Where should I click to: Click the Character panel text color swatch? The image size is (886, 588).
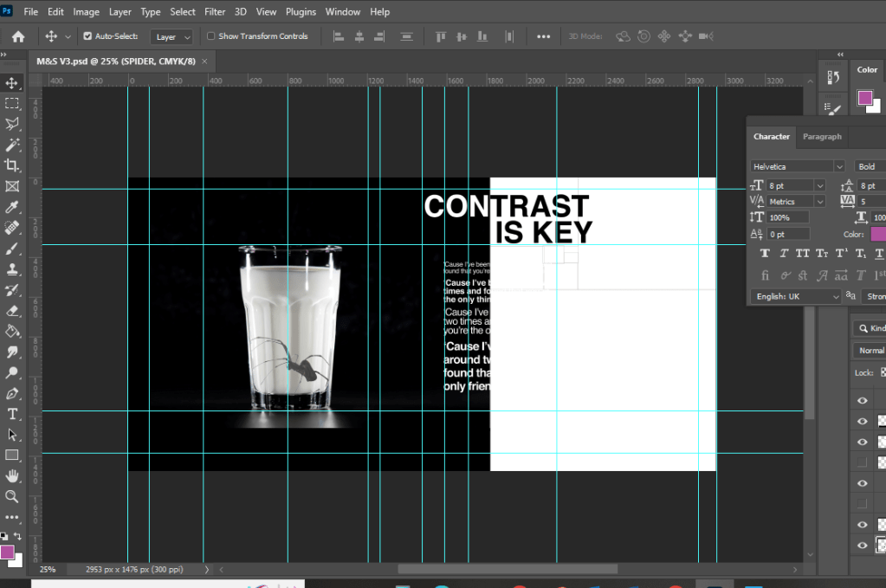pos(878,234)
